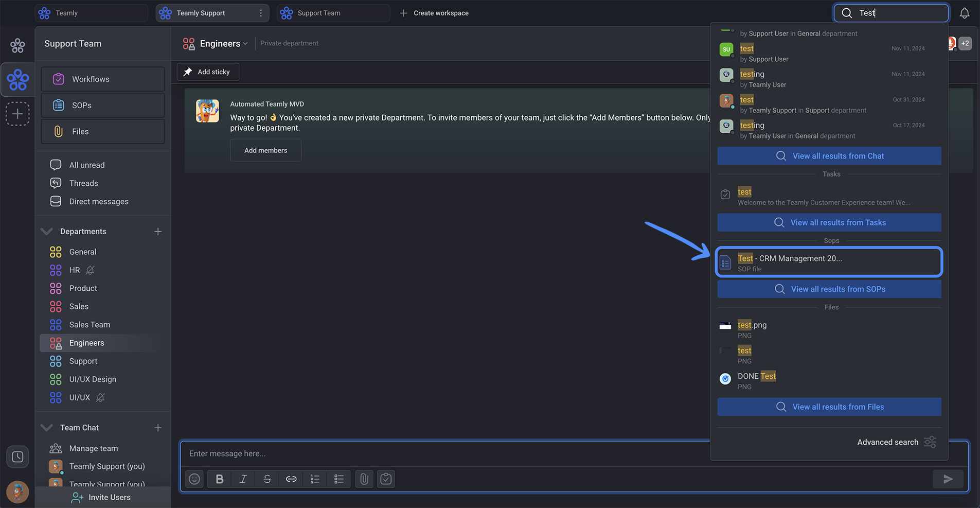Select the grey Teamly logo in left rail

[17, 46]
